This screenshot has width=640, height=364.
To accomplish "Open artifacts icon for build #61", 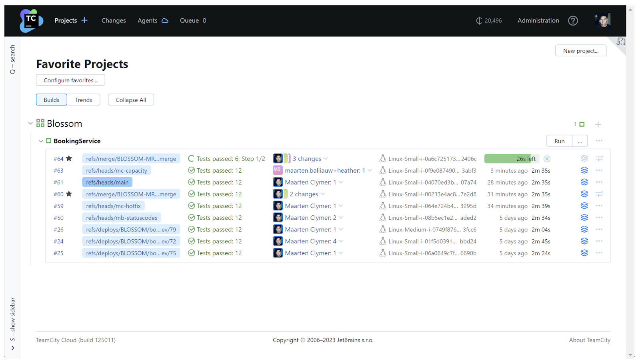I will [x=584, y=182].
